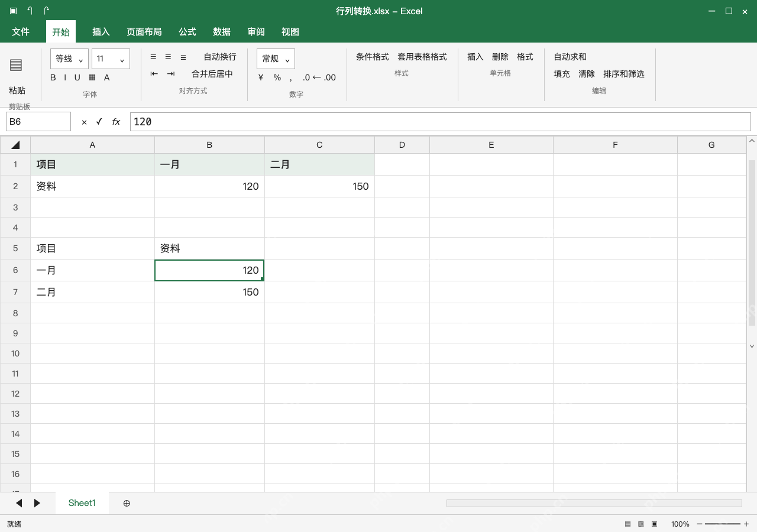Click the 删除 delete cells button

coord(500,57)
